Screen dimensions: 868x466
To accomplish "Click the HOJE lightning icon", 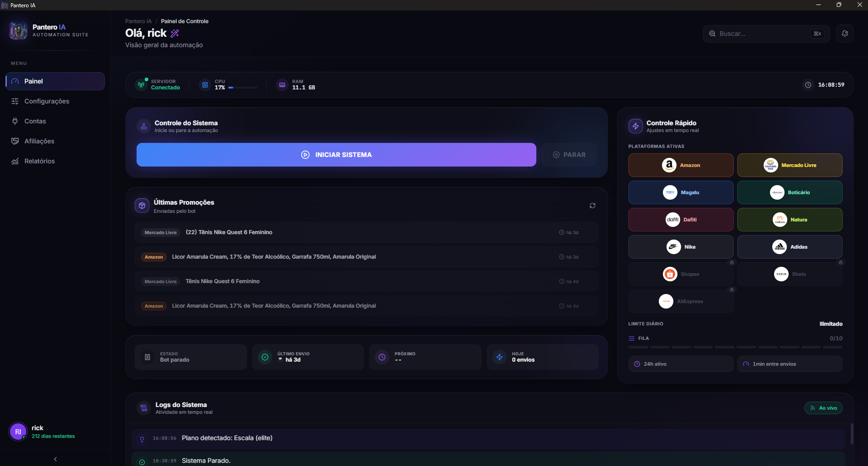I will point(500,357).
